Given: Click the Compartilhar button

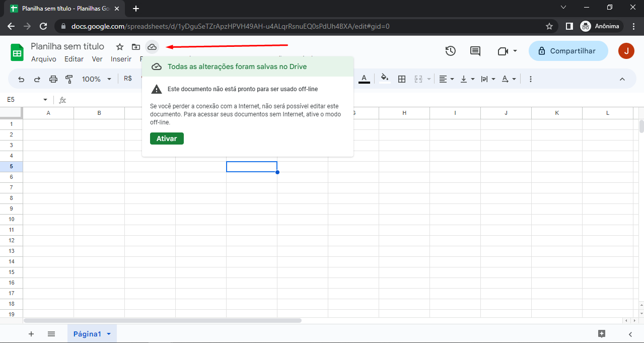Looking at the screenshot, I should pyautogui.click(x=568, y=51).
